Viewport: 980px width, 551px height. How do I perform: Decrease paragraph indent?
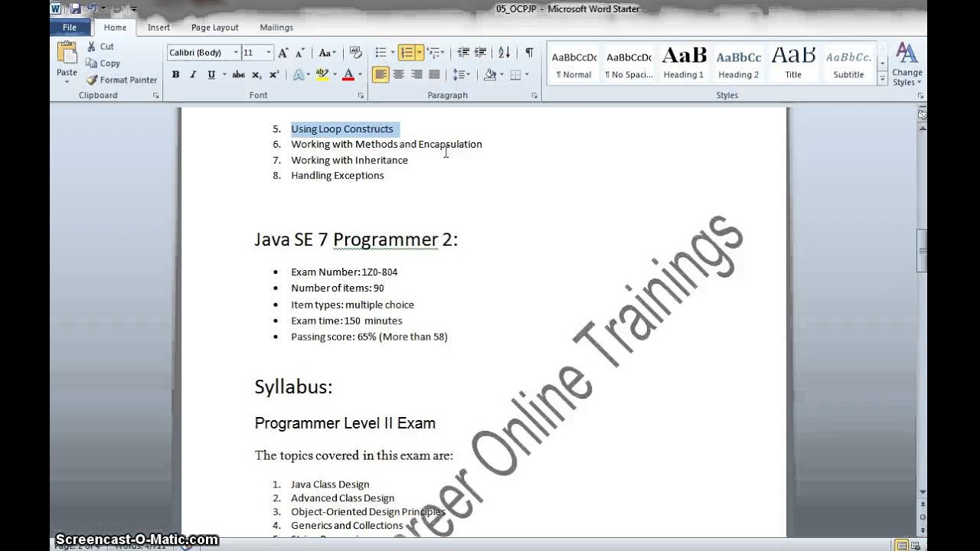[463, 53]
